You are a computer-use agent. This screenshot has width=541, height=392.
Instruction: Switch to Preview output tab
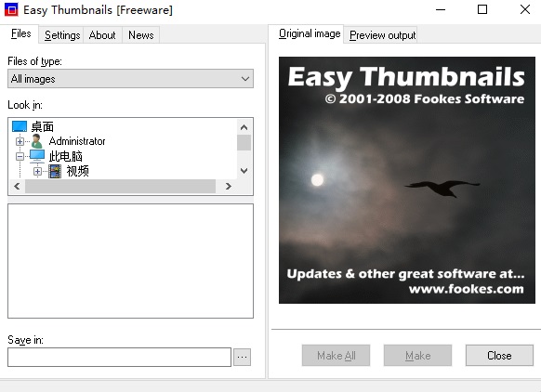382,35
